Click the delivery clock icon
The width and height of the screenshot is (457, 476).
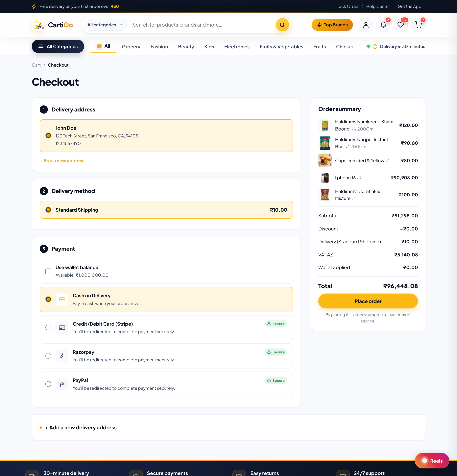coord(375,46)
